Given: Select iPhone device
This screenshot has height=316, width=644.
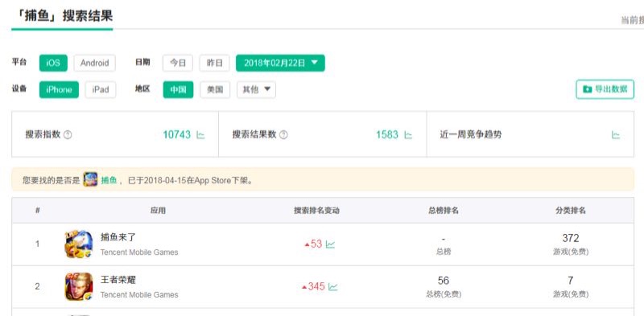Looking at the screenshot, I should (59, 89).
